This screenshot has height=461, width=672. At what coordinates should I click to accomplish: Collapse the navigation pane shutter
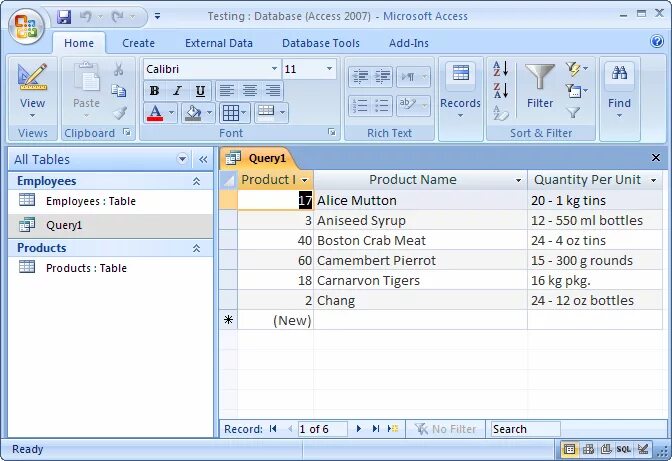[x=203, y=159]
